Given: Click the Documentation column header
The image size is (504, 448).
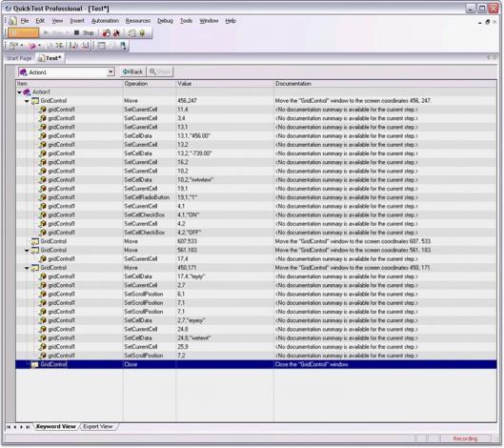Looking at the screenshot, I should click(x=385, y=84).
